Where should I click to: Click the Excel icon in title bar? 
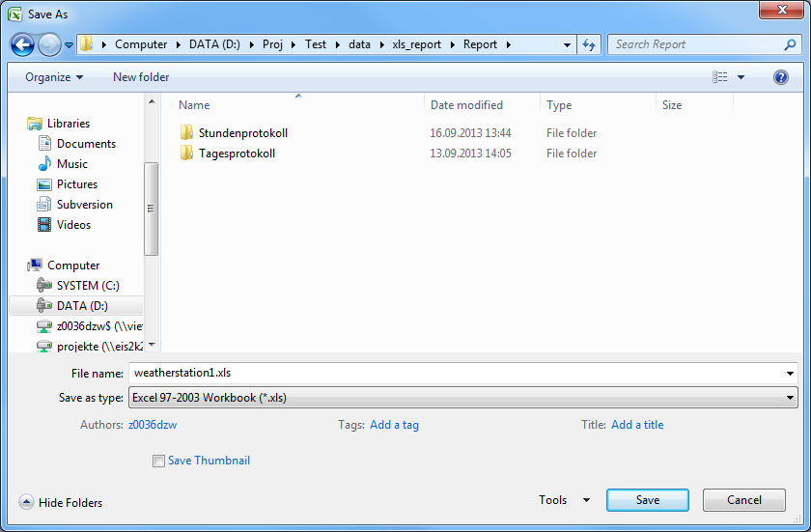[x=15, y=14]
